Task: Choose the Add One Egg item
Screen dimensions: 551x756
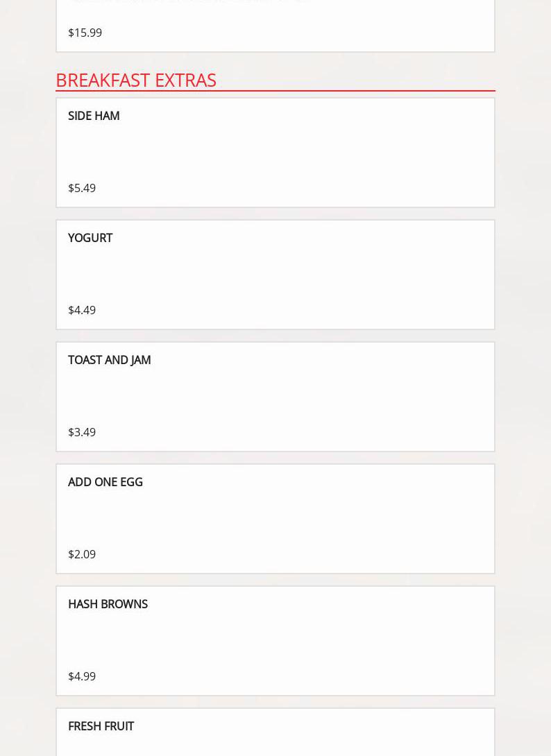Action: click(x=105, y=482)
